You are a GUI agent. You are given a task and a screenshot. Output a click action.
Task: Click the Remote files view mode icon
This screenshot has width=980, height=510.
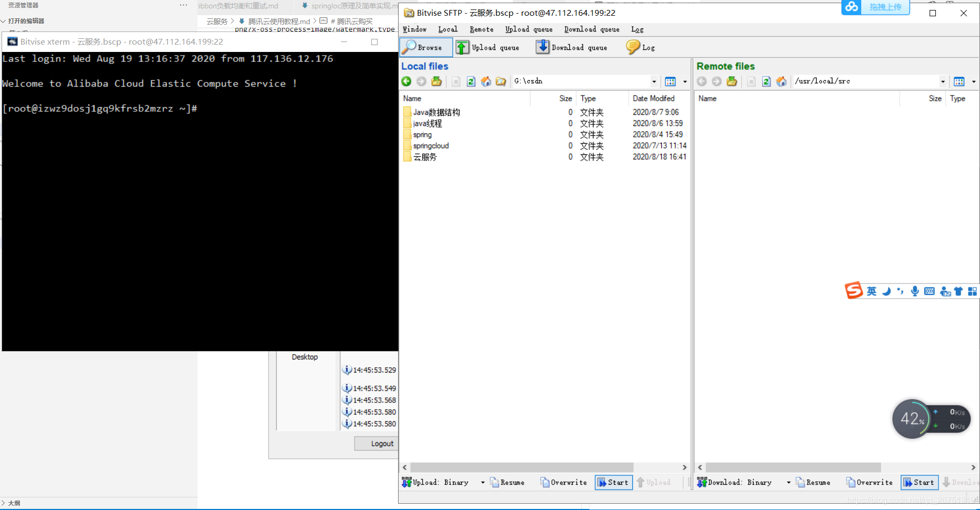(959, 81)
